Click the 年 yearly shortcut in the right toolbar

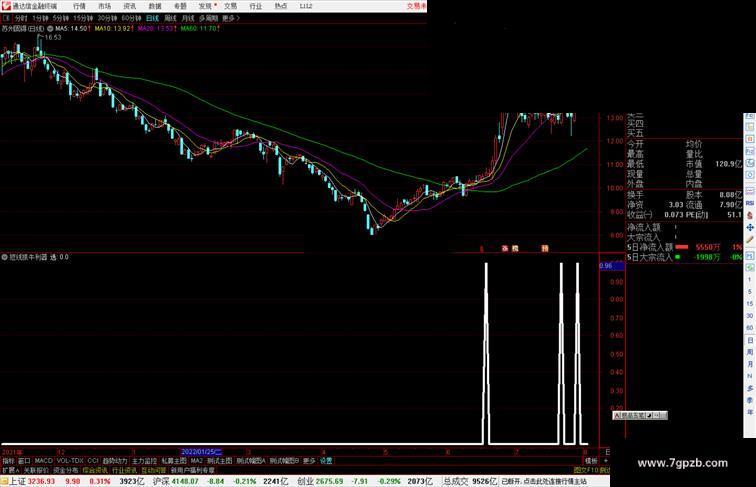(750, 412)
